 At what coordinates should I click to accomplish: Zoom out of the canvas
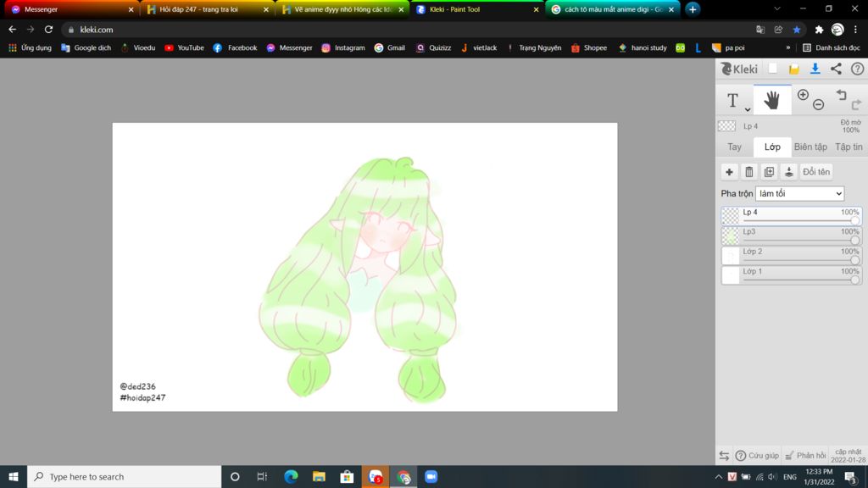(x=819, y=104)
